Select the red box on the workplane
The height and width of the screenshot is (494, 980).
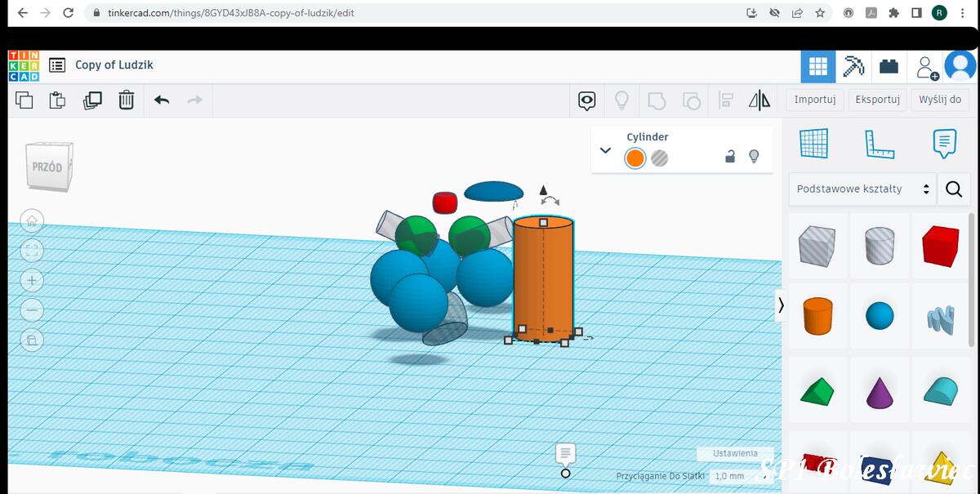point(444,202)
